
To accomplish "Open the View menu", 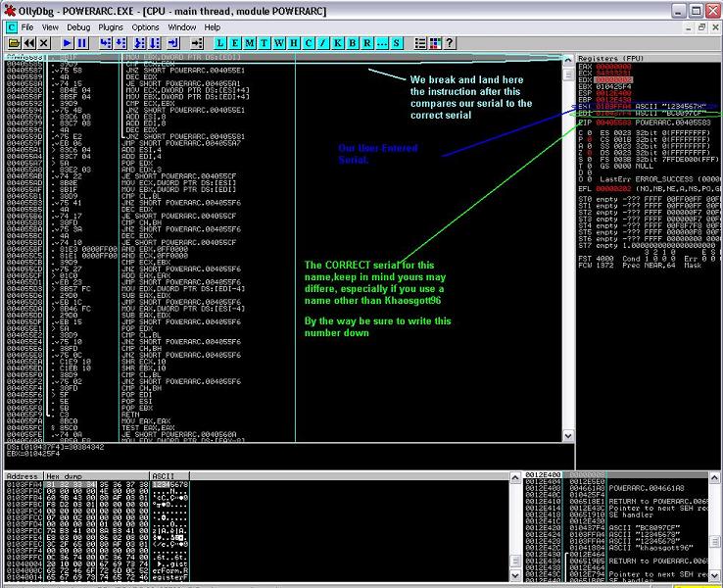I will point(50,27).
